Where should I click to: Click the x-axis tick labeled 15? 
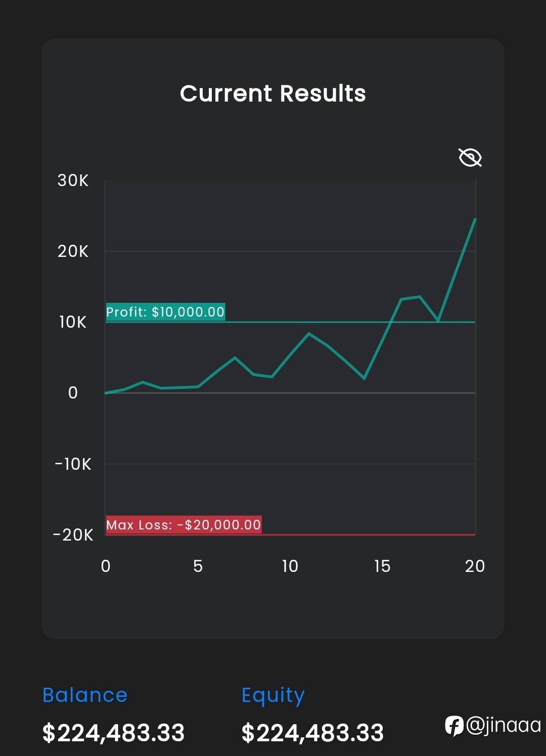382,566
